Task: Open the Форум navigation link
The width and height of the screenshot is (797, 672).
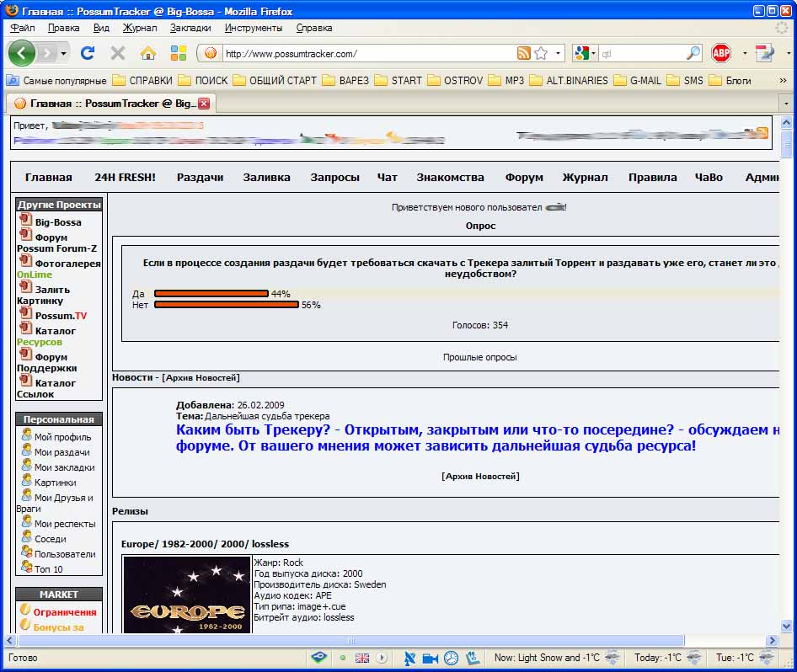Action: (524, 178)
